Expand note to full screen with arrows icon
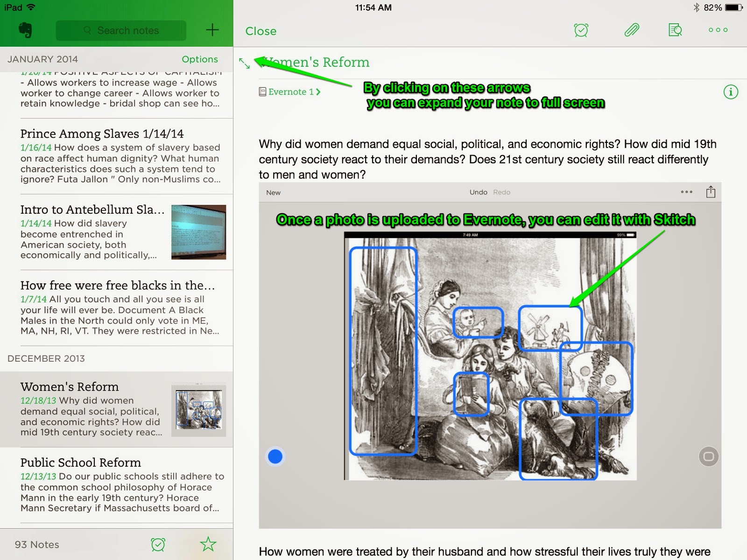 [244, 63]
